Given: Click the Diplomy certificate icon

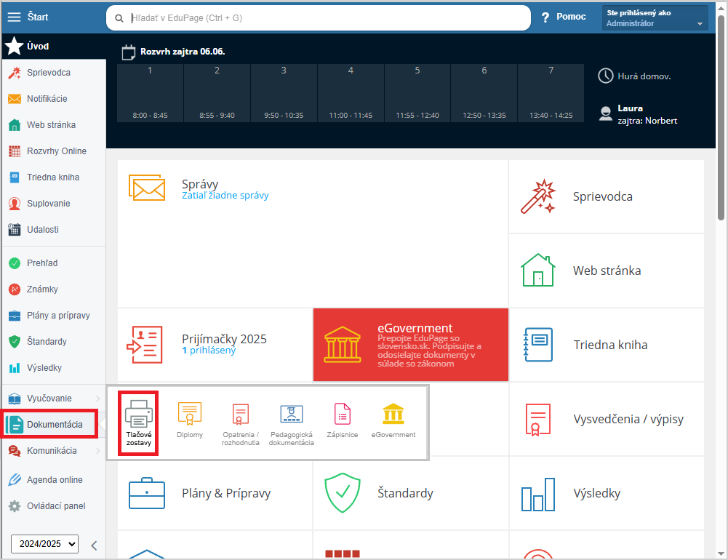Looking at the screenshot, I should (x=190, y=415).
